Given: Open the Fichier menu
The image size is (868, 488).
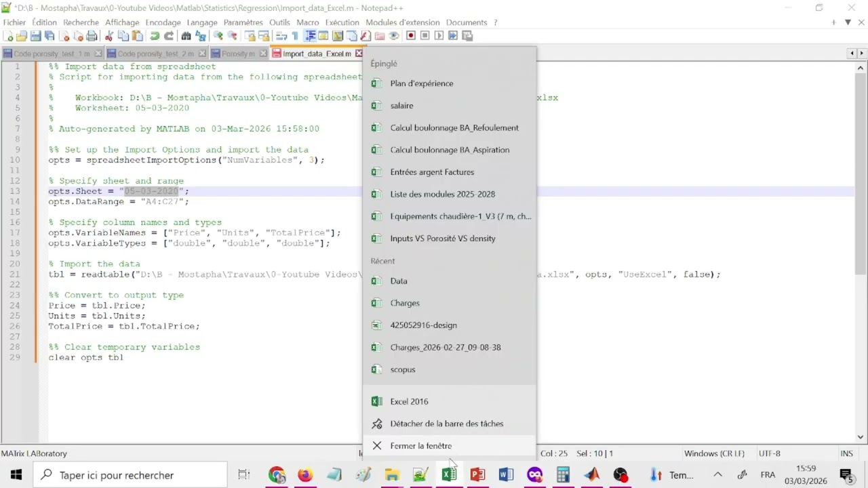Looking at the screenshot, I should coord(14,22).
